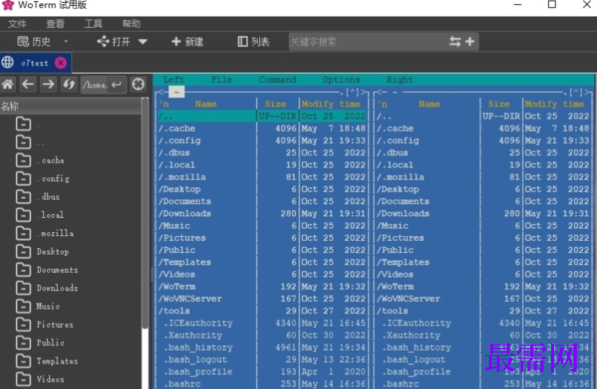Click the globe icon on c7test tab
Image resolution: width=597 pixels, height=389 pixels.
click(8, 62)
